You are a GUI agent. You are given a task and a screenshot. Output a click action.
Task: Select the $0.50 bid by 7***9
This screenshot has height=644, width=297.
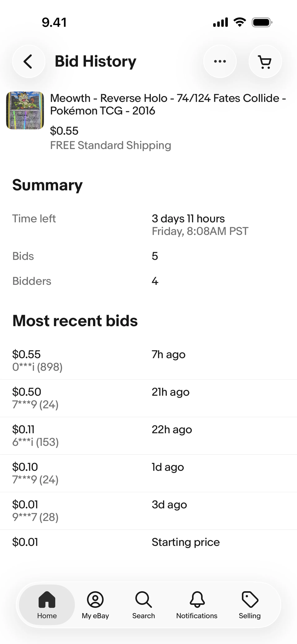148,398
